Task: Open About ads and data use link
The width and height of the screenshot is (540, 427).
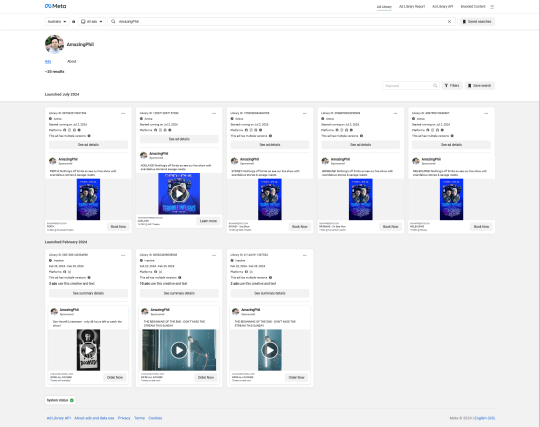Action: tap(94, 418)
